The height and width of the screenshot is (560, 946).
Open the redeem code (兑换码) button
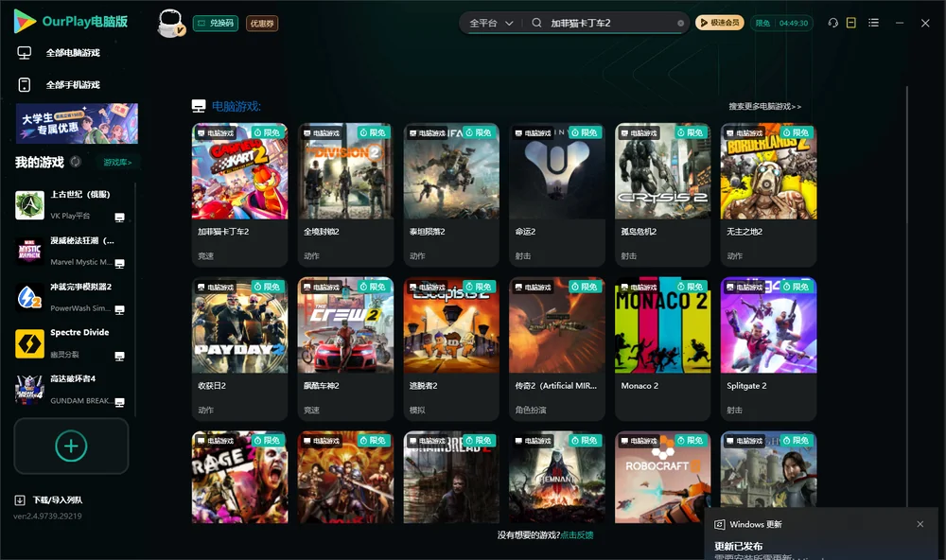point(216,23)
